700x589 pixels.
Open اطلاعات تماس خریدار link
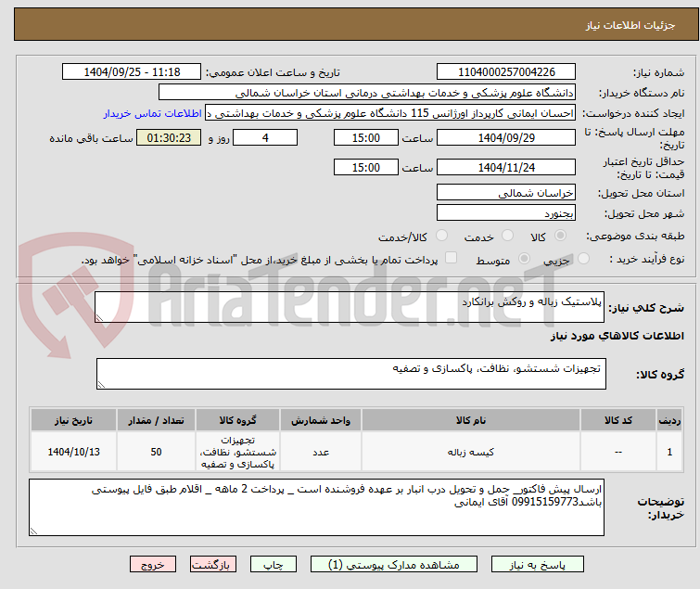tap(153, 113)
